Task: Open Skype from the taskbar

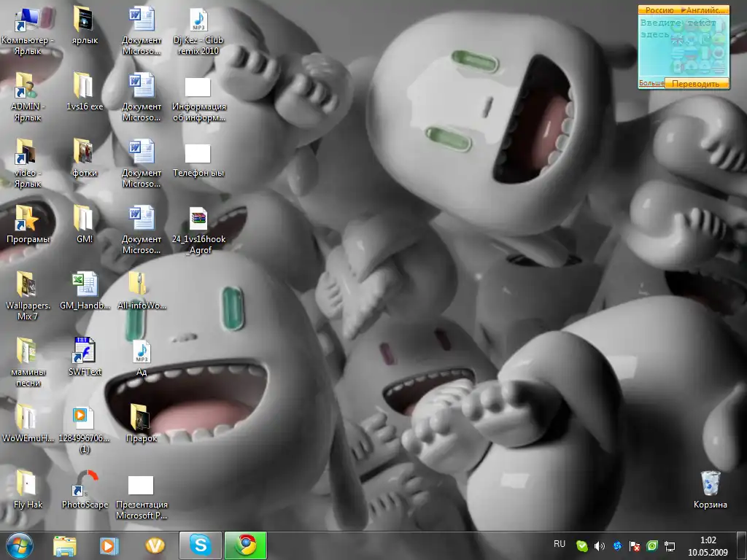Action: coord(200,545)
